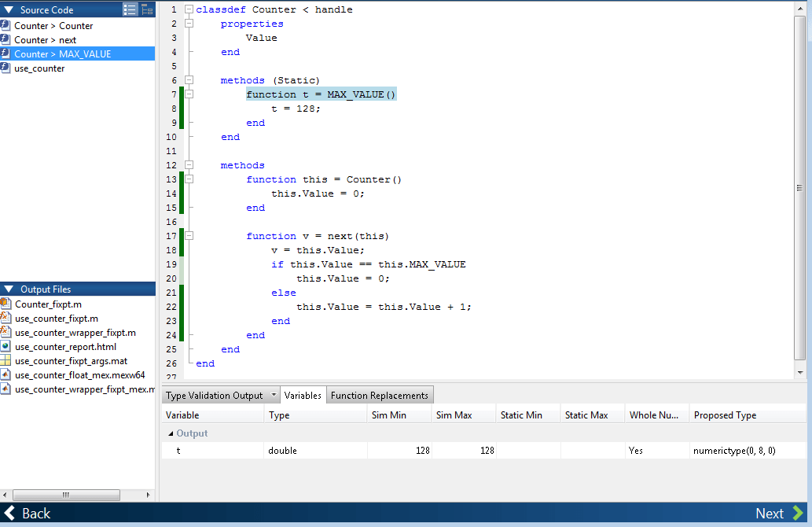This screenshot has width=812, height=527.
Task: Switch Source Code panel to tree view
Action: tap(146, 9)
